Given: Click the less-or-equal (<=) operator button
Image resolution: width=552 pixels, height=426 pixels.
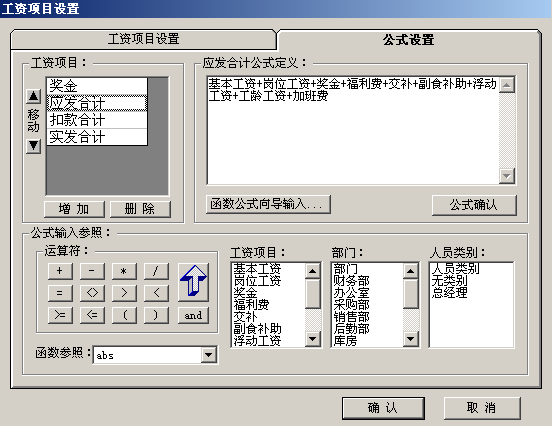Looking at the screenshot, I should coord(92,315).
